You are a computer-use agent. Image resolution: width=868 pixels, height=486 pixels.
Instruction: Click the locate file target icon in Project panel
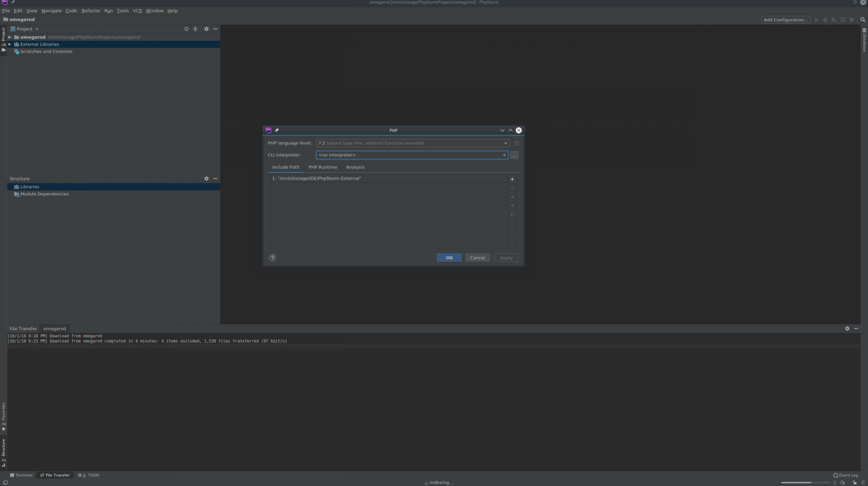[186, 29]
